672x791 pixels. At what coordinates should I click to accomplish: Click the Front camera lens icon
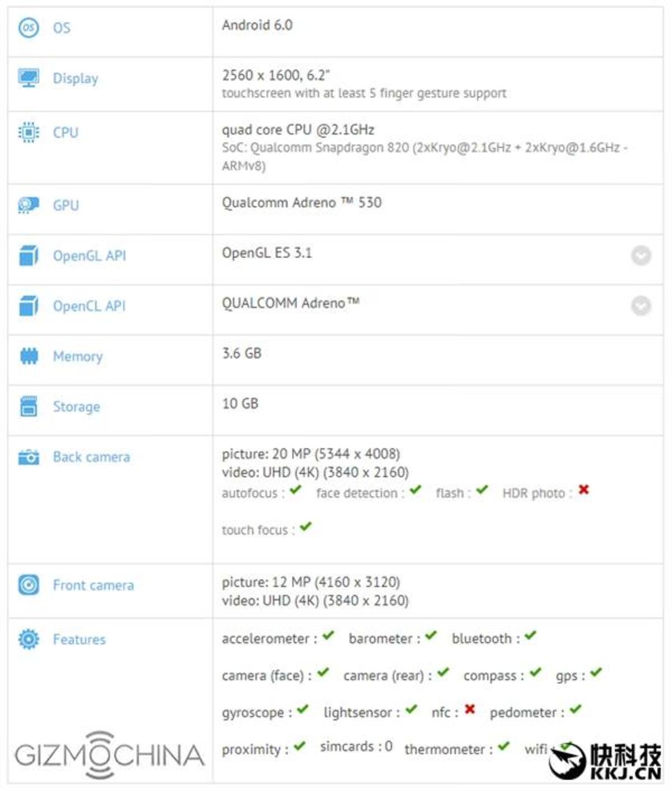[29, 584]
